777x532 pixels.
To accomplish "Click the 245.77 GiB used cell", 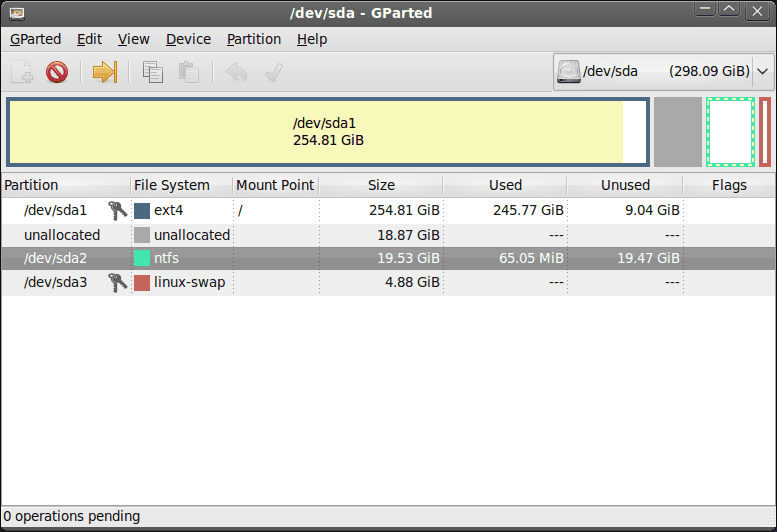I will [528, 211].
